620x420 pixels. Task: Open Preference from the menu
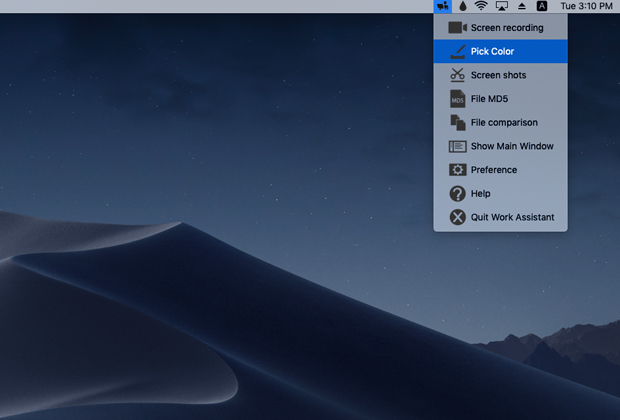click(x=501, y=170)
